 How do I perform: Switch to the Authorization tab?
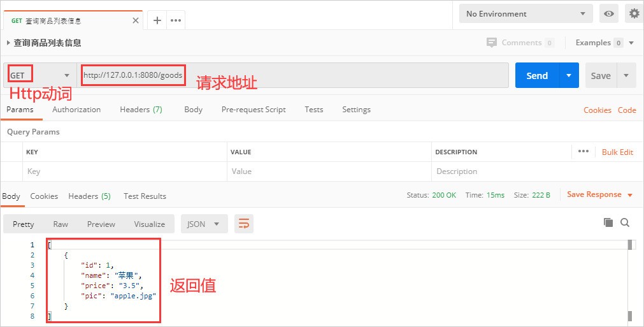[x=76, y=110]
